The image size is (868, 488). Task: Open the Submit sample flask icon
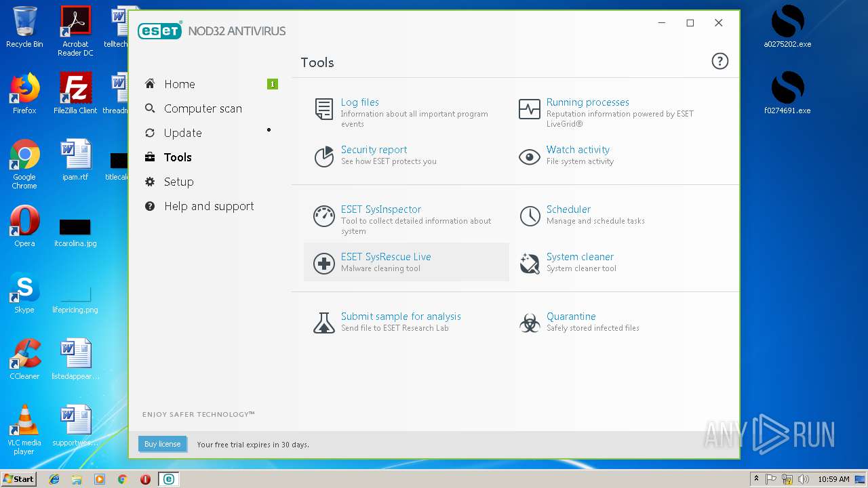324,323
